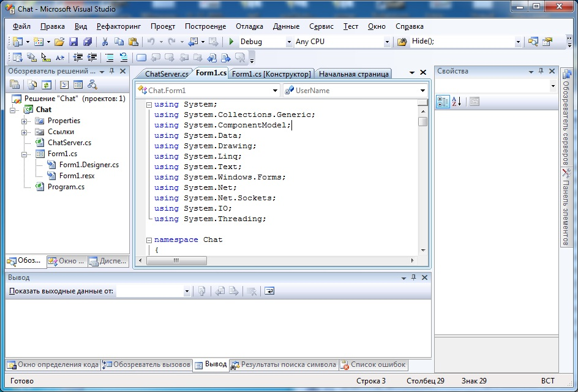This screenshot has height=392, width=578.
Task: Click the Find in Files icon beside Hide();
Action: point(402,42)
